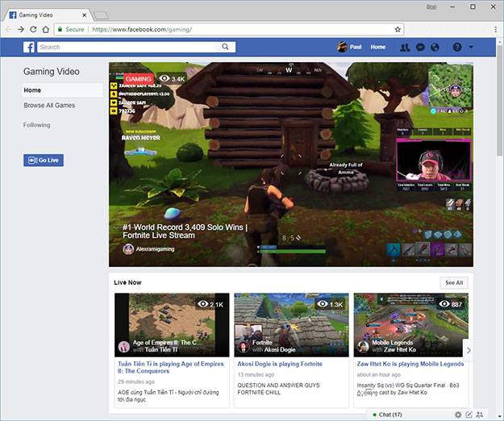Open Paul's profile link
The width and height of the screenshot is (504, 421).
pos(356,47)
